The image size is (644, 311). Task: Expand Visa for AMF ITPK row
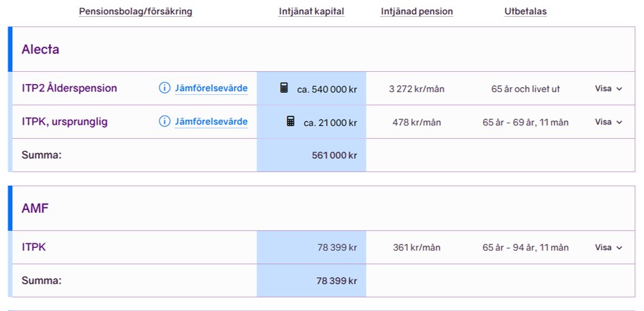(609, 247)
